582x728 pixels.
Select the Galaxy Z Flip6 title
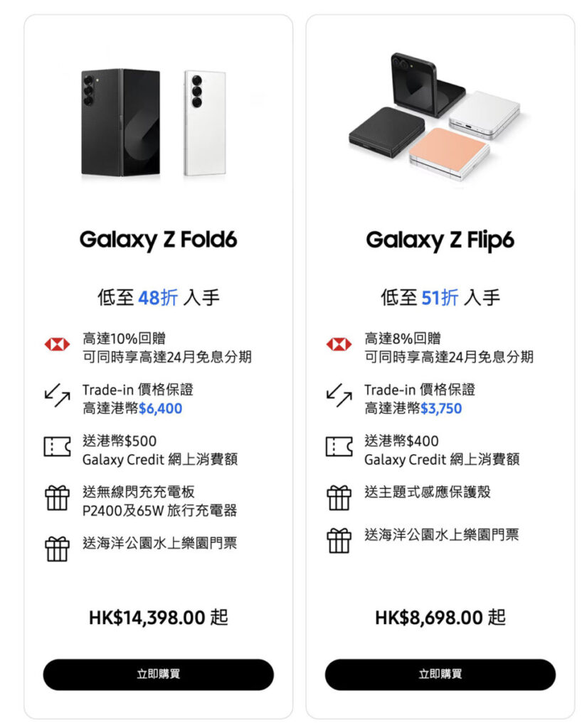(440, 240)
